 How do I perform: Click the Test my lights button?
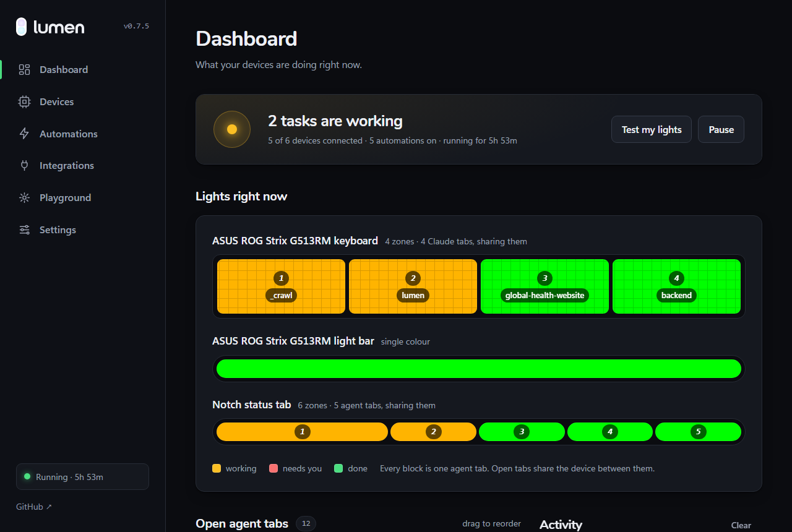tap(652, 129)
